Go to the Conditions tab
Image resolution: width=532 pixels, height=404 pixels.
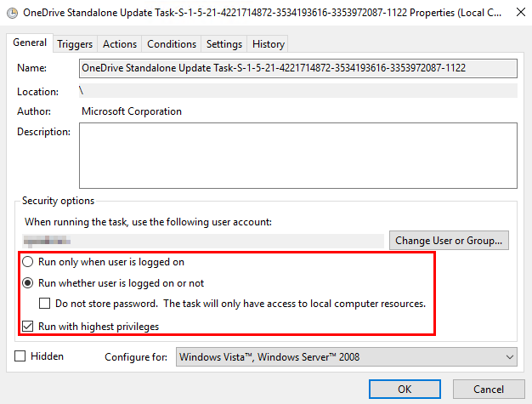(x=172, y=44)
